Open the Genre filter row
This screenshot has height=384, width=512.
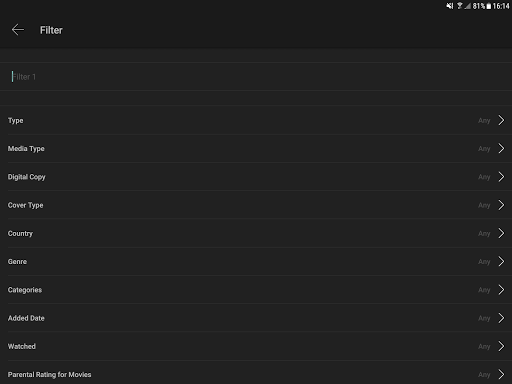[256, 262]
